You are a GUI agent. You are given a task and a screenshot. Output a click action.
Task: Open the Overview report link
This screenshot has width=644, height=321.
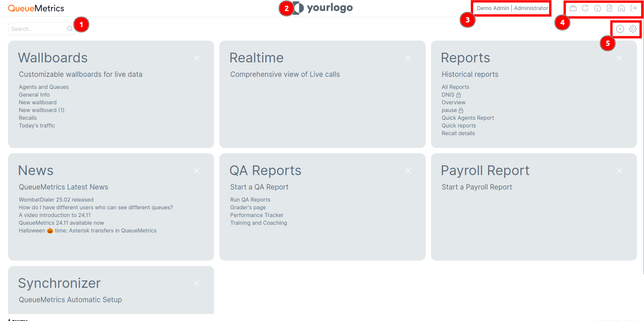pyautogui.click(x=454, y=102)
